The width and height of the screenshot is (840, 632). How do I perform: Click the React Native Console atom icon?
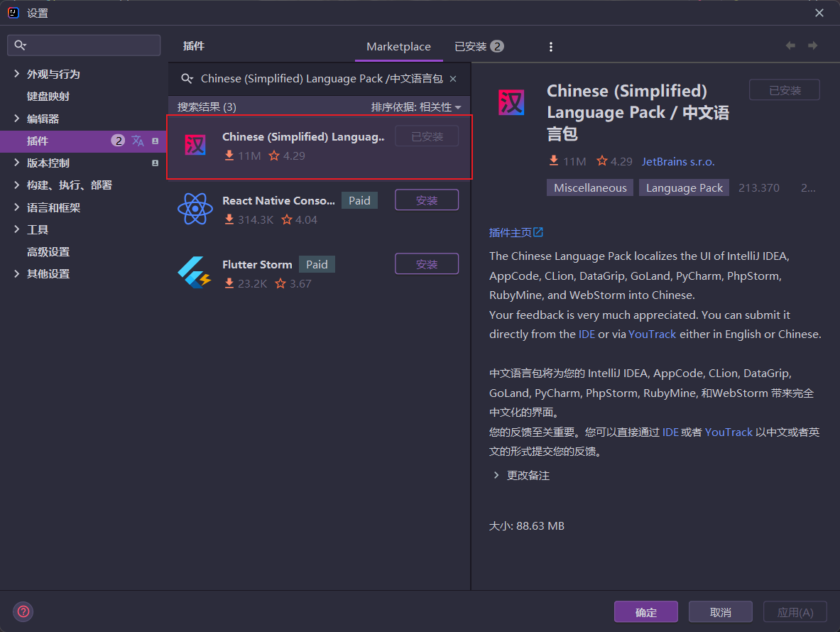coord(195,209)
